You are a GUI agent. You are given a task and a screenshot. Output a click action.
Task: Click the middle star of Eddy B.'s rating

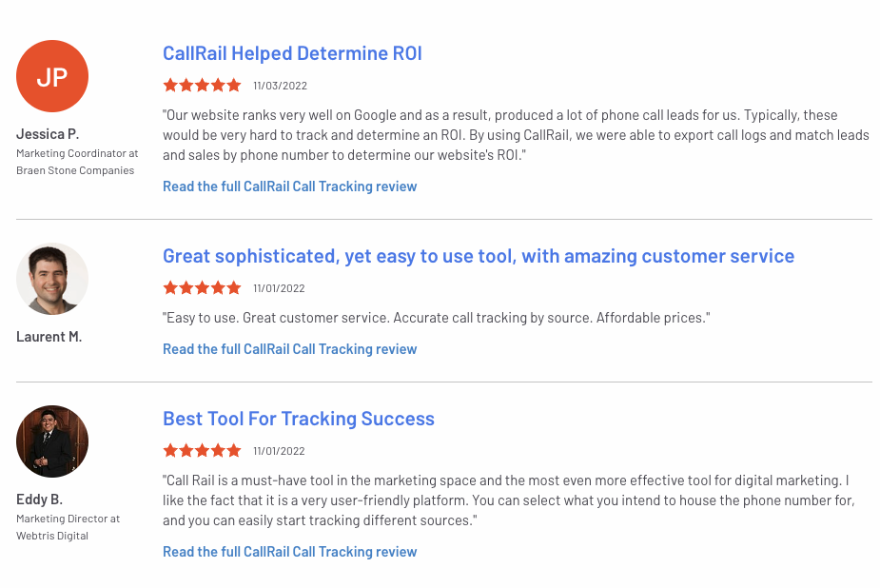click(202, 450)
